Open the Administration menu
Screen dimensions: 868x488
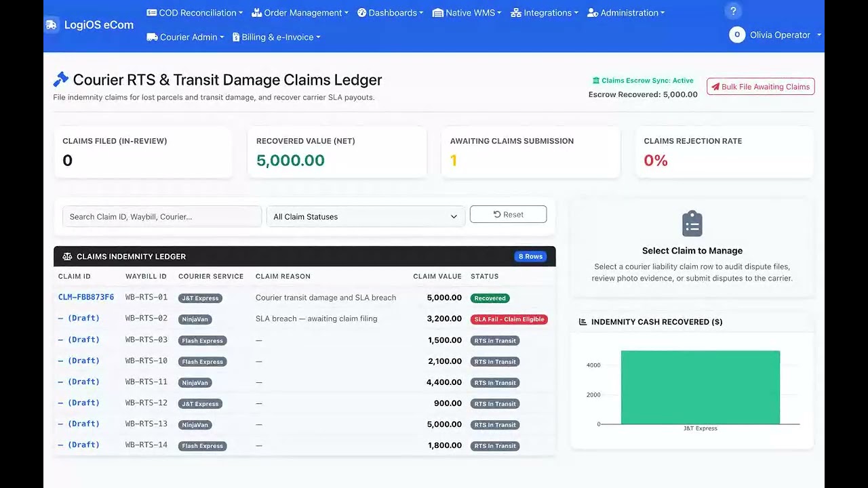tap(626, 13)
